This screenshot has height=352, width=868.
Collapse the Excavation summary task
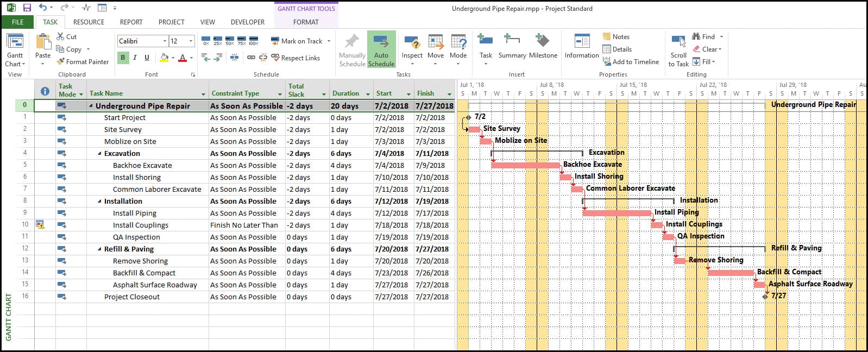(x=99, y=154)
